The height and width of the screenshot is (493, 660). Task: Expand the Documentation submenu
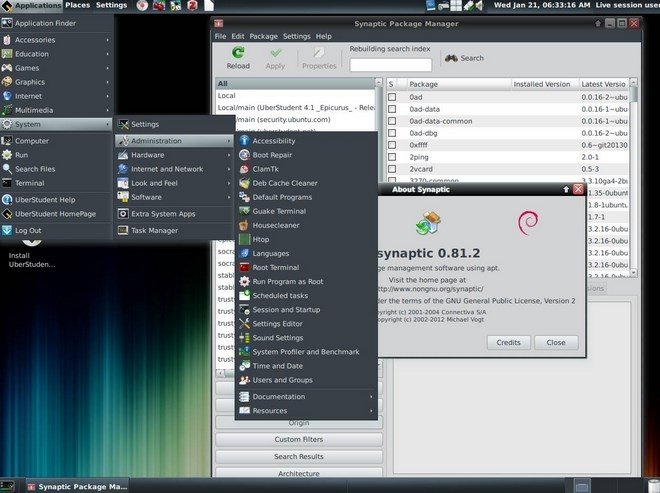coord(306,397)
